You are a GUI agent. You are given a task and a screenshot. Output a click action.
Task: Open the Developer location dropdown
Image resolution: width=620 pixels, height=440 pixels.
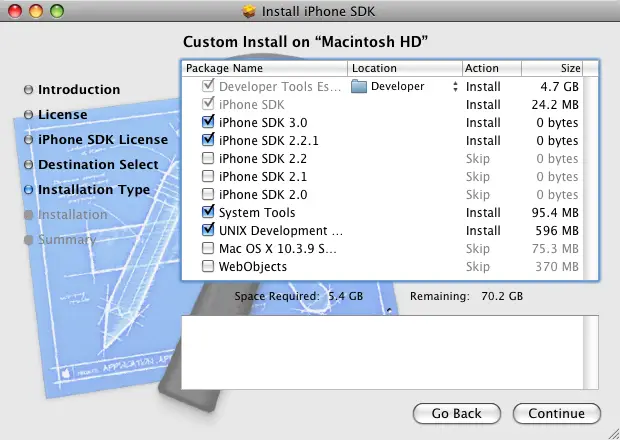tap(455, 87)
